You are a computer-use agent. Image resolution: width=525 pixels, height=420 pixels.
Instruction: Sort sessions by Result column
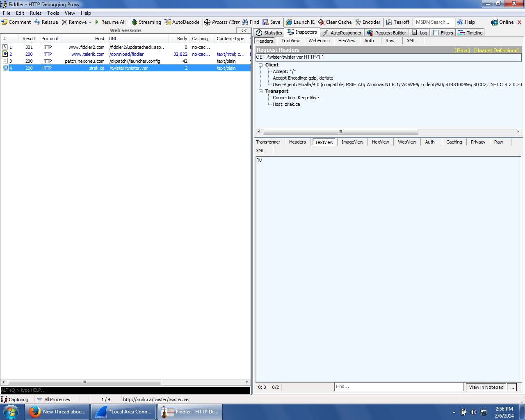point(29,39)
